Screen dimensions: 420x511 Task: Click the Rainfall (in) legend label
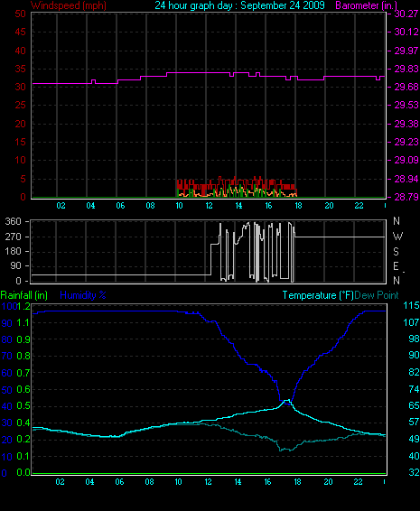(x=24, y=295)
